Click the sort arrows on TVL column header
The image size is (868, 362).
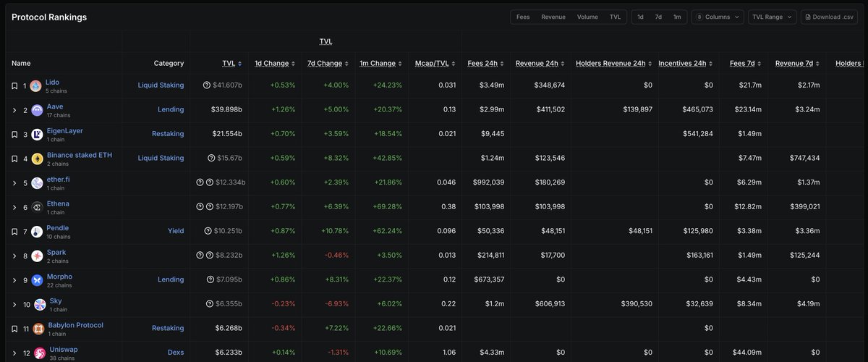pos(239,64)
